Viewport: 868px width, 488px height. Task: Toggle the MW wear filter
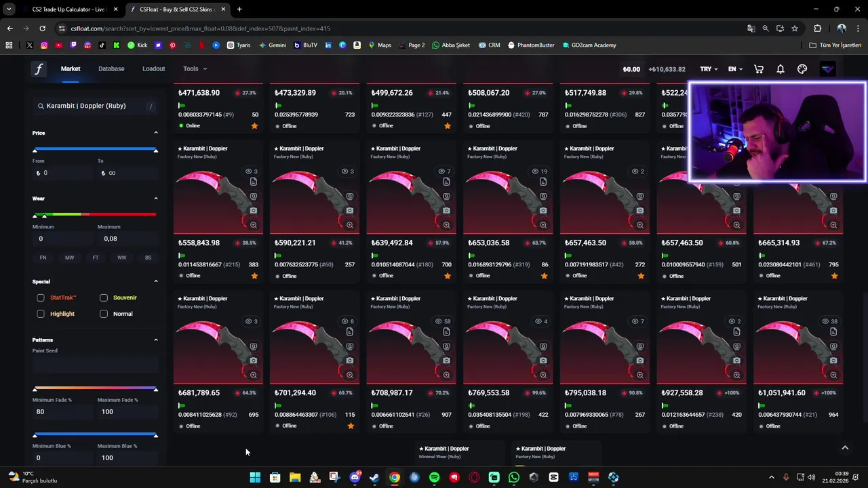(69, 258)
